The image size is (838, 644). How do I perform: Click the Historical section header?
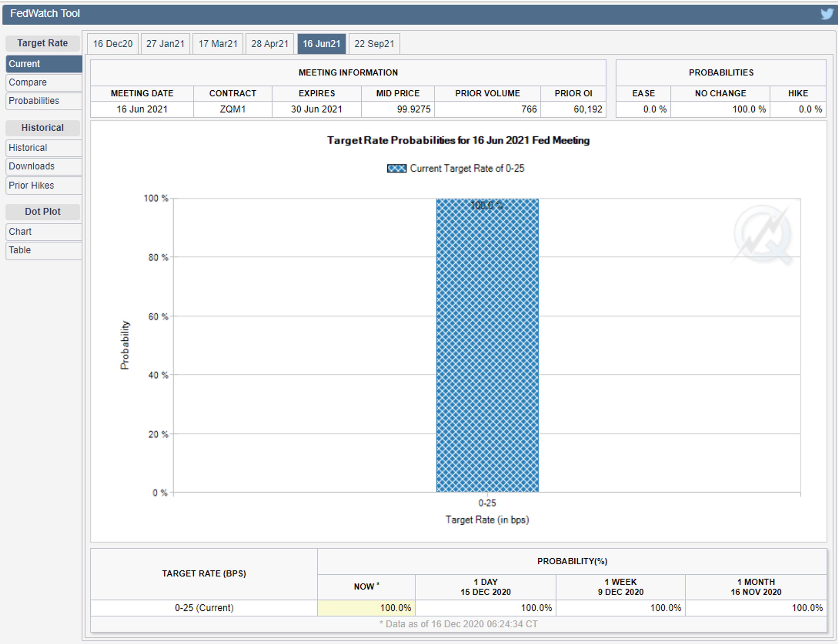coord(43,128)
